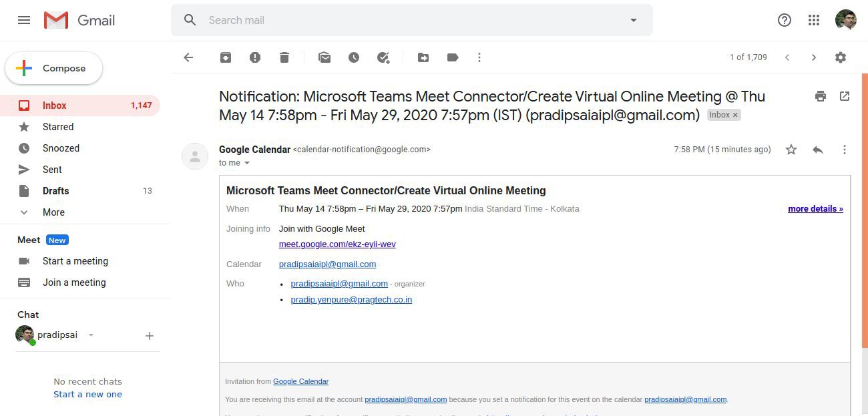Compose a new email

[54, 68]
